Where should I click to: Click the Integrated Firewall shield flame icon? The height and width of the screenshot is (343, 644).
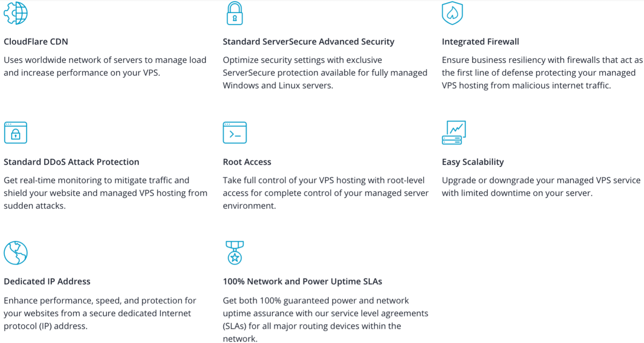click(x=452, y=13)
